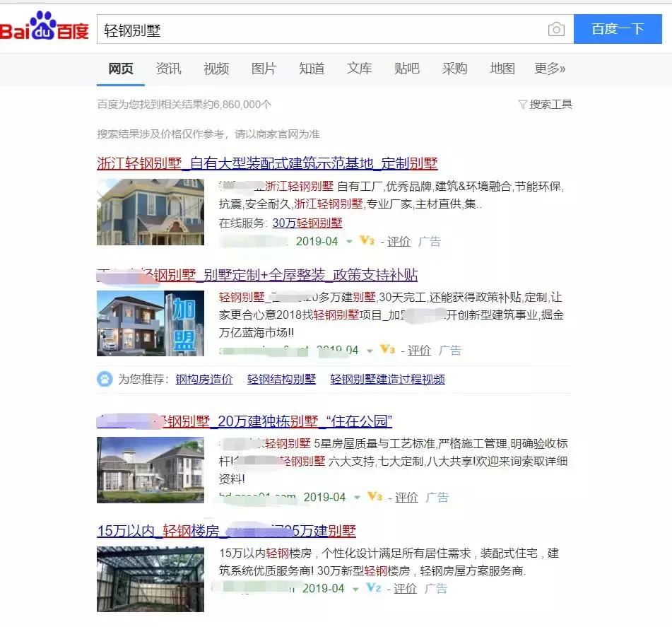Click the first result's house thumbnail
Viewport: 672px width, 627px height.
point(150,211)
